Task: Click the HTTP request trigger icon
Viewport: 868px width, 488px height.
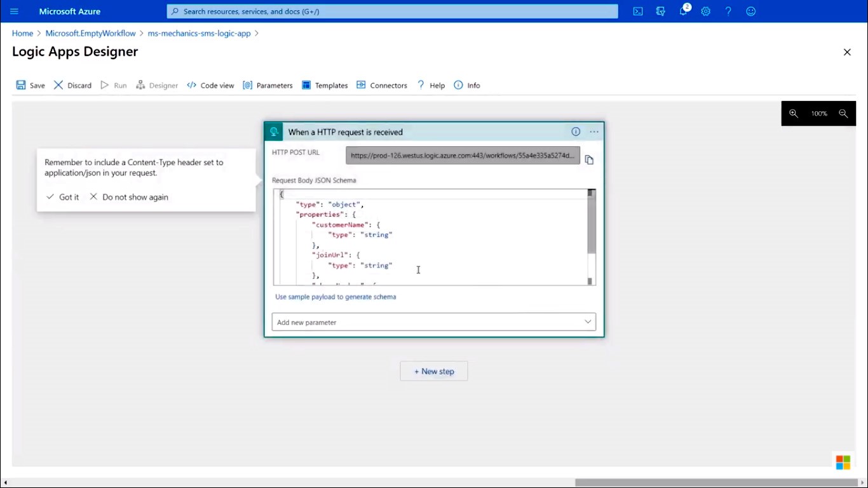Action: 274,132
